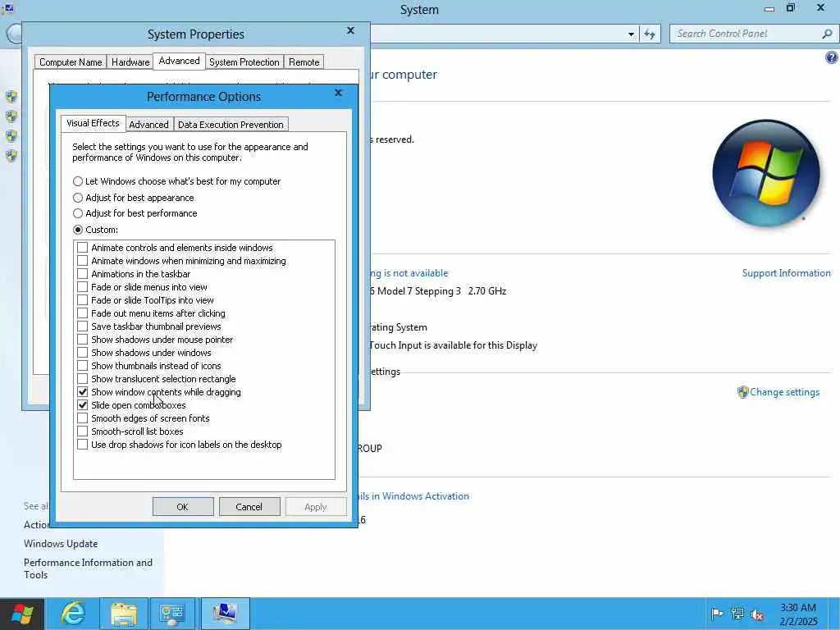The image size is (840, 630).
Task: Click the Change settings link
Action: tap(784, 392)
